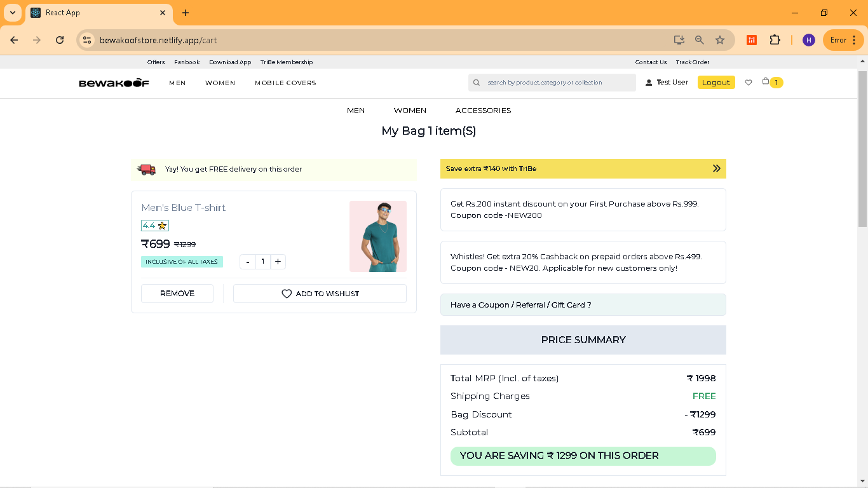Reload the page with browser refresh icon

point(60,40)
